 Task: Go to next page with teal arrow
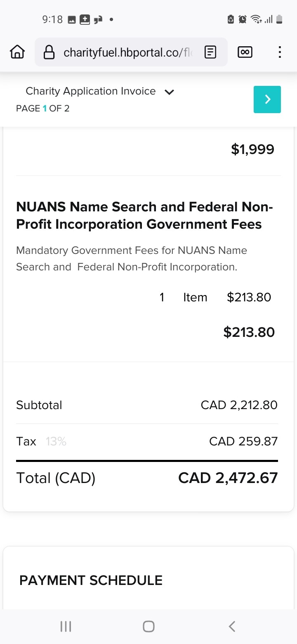point(267,99)
